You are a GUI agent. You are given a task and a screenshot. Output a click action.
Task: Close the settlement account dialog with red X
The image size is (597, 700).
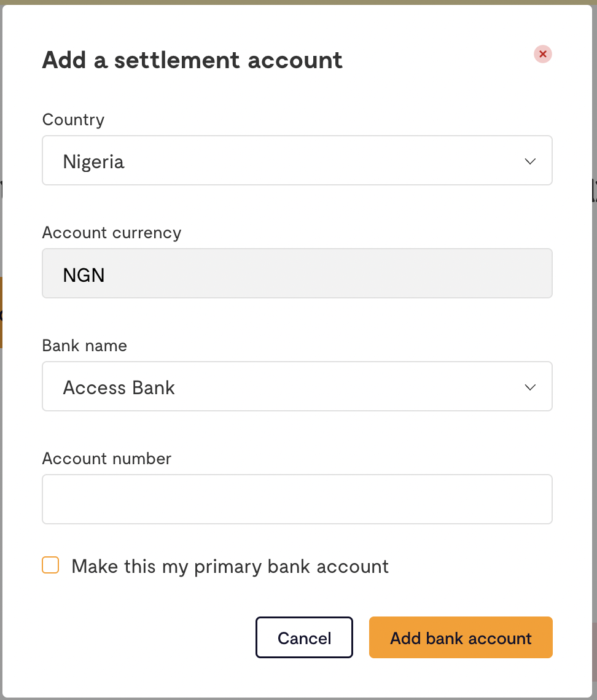click(542, 54)
